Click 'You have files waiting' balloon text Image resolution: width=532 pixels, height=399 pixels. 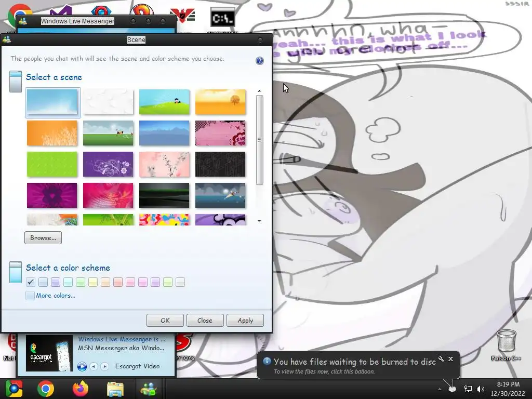[354, 362]
